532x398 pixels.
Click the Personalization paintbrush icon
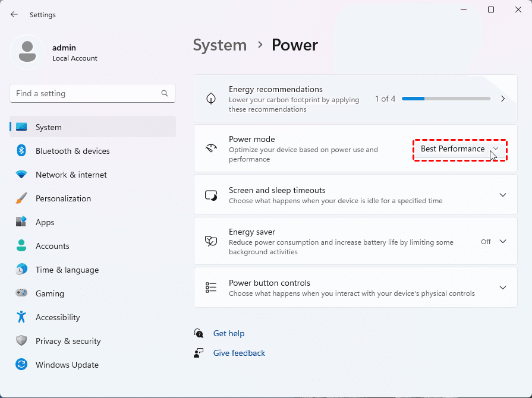[21, 198]
